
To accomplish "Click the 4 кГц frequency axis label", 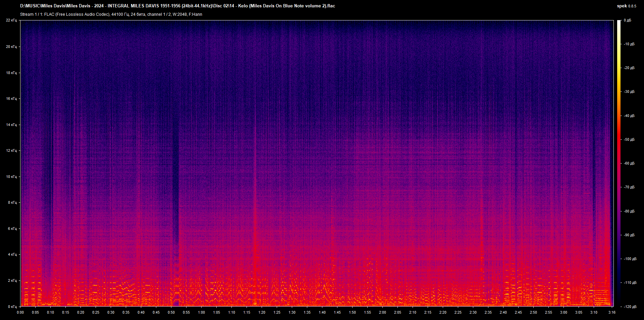I will pos(12,254).
